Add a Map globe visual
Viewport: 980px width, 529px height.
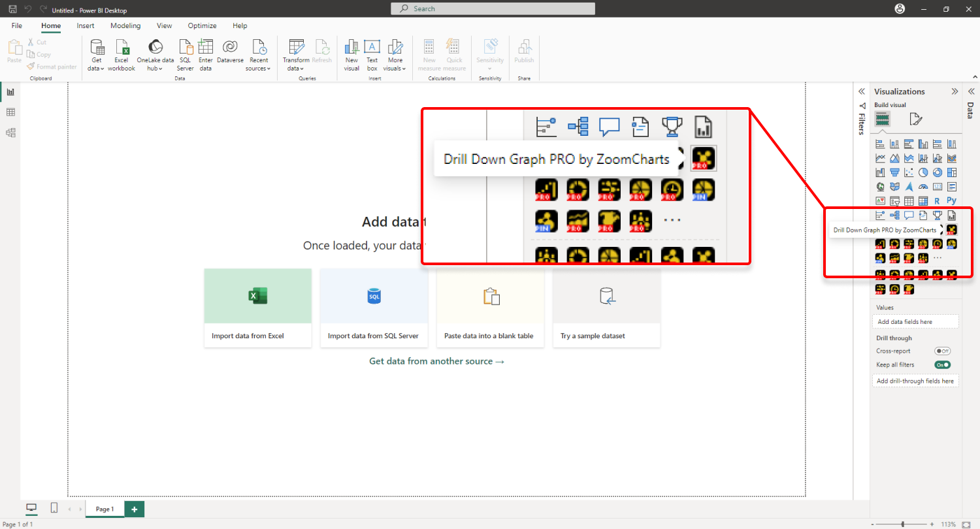click(x=880, y=187)
